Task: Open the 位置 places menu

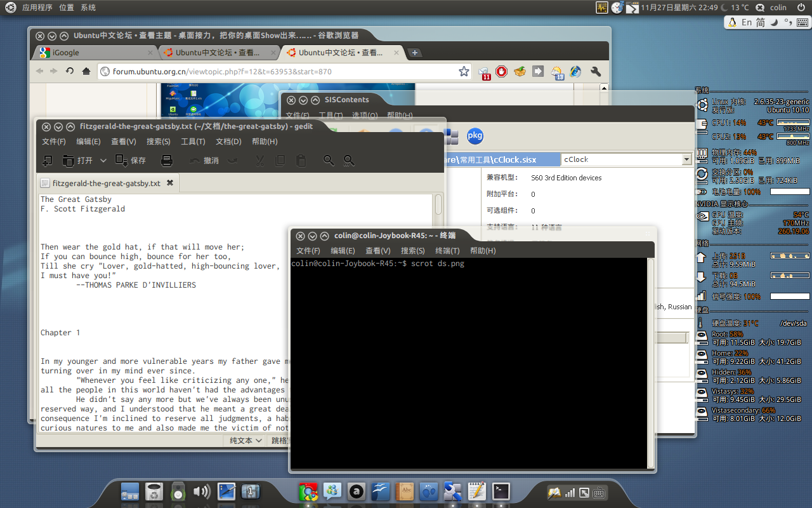Action: click(x=67, y=8)
